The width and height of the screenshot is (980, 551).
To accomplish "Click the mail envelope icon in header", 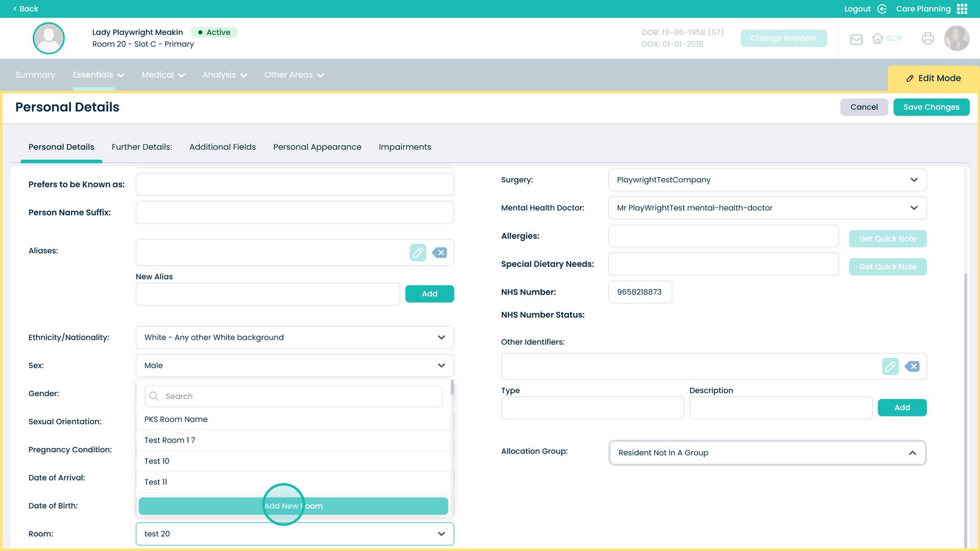I will [856, 39].
